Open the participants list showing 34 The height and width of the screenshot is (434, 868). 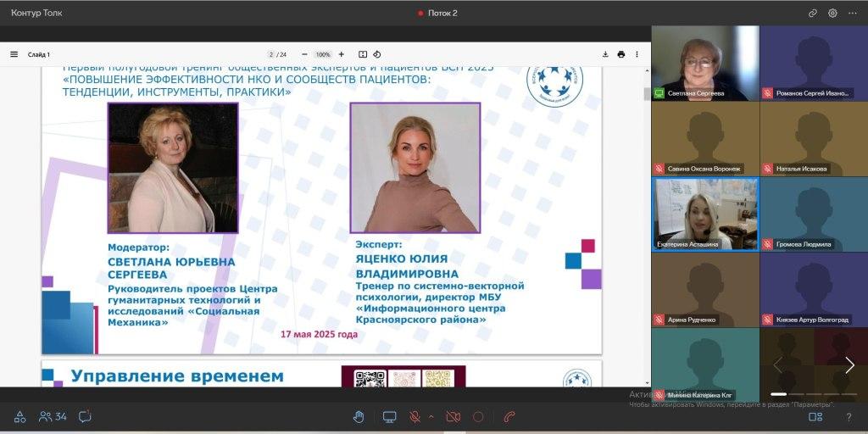point(53,417)
